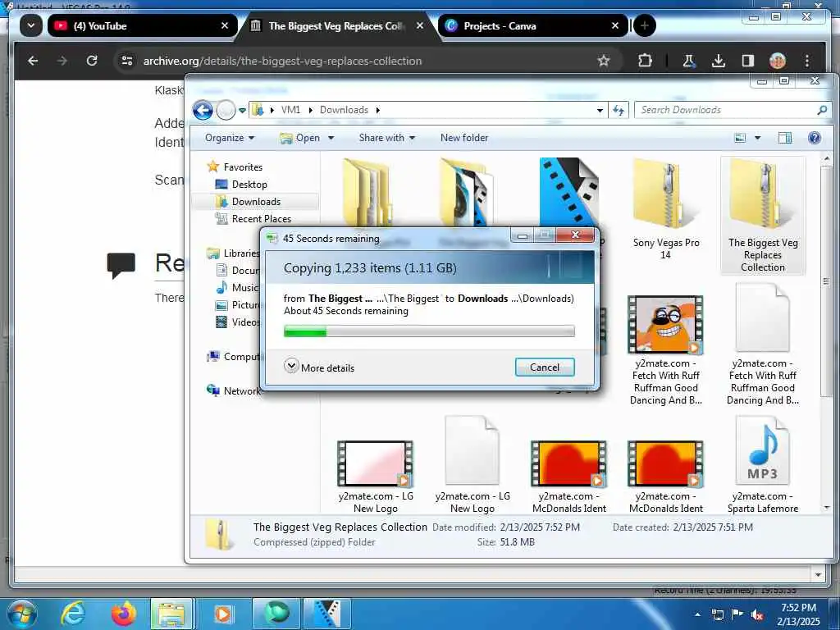Select Downloads in Favorites
The height and width of the screenshot is (630, 840).
[255, 202]
